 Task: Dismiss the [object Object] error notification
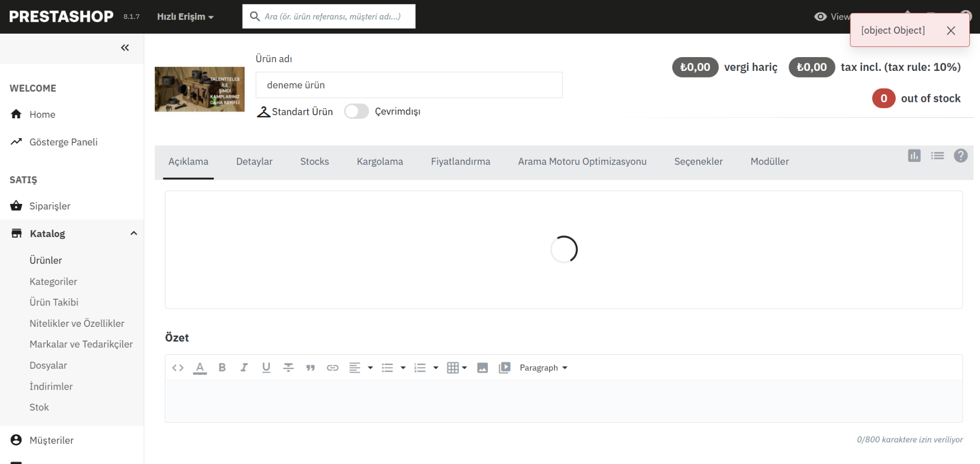click(951, 31)
